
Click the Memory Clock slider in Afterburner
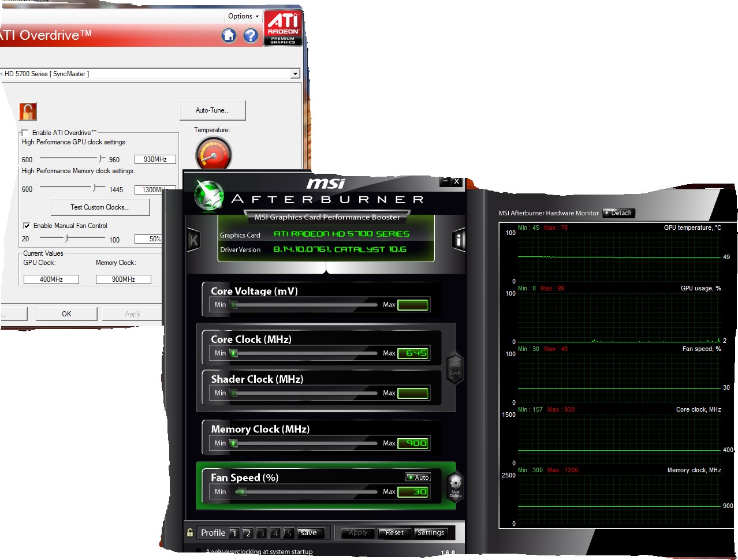coord(304,443)
